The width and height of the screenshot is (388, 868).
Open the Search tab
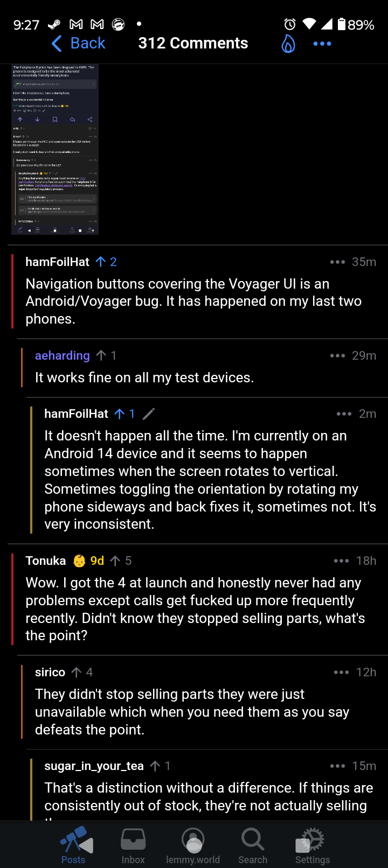(x=253, y=845)
